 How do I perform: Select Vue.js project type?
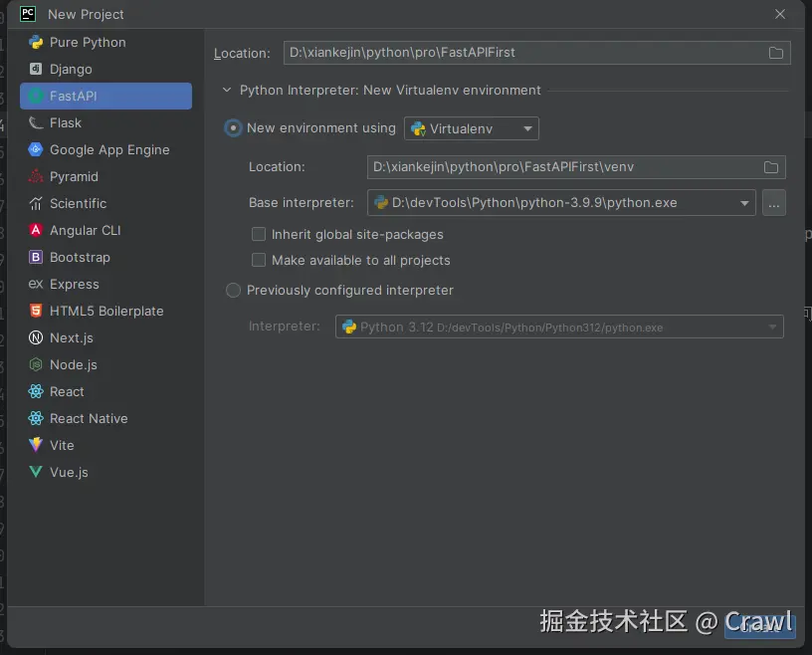[69, 472]
